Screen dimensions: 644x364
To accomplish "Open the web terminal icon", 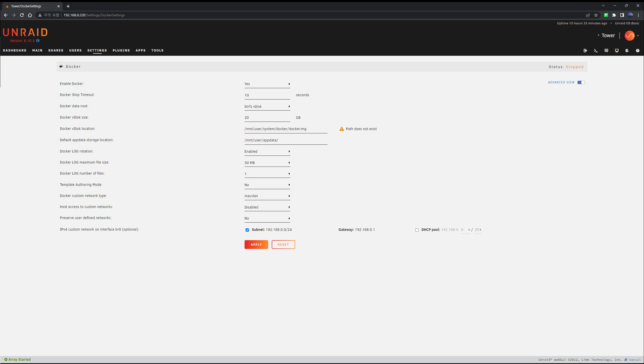I will [x=596, y=50].
